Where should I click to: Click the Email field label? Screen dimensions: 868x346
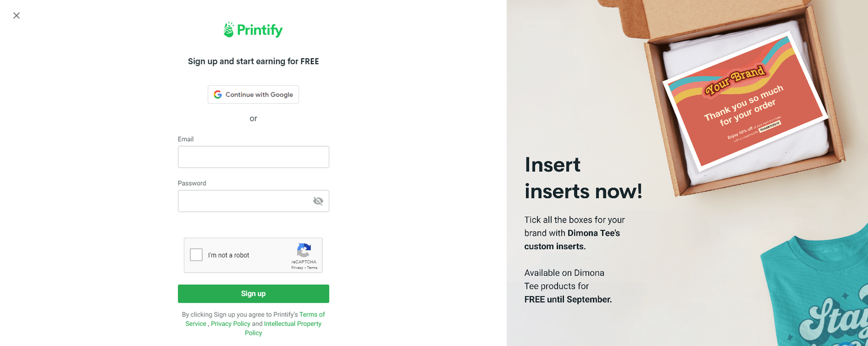point(186,139)
